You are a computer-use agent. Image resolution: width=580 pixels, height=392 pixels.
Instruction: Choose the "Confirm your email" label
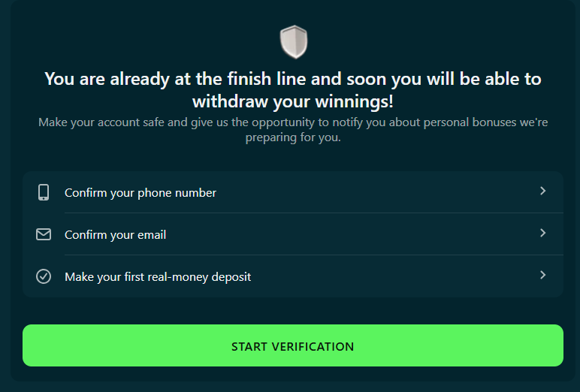pyautogui.click(x=115, y=235)
